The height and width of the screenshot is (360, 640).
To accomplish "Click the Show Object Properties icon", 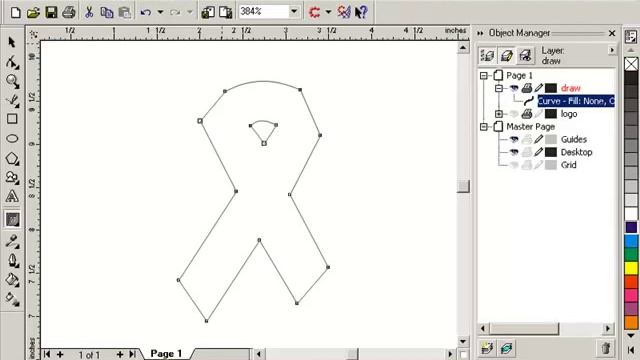I will [487, 56].
